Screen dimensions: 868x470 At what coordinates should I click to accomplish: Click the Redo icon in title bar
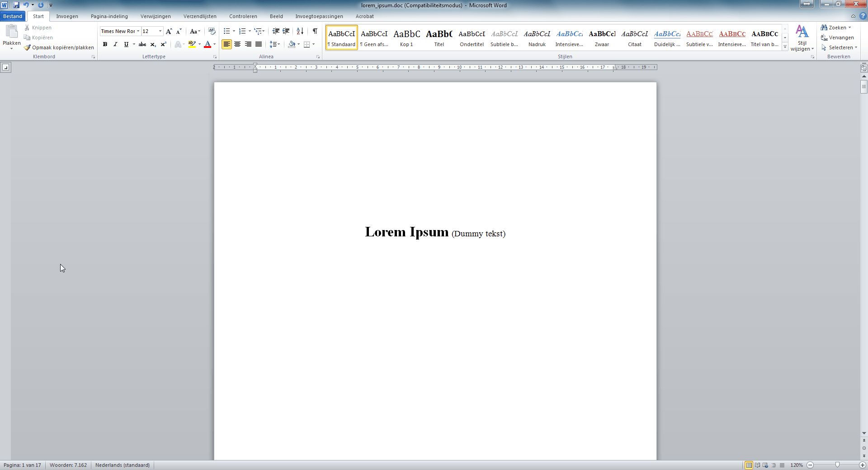[x=41, y=5]
